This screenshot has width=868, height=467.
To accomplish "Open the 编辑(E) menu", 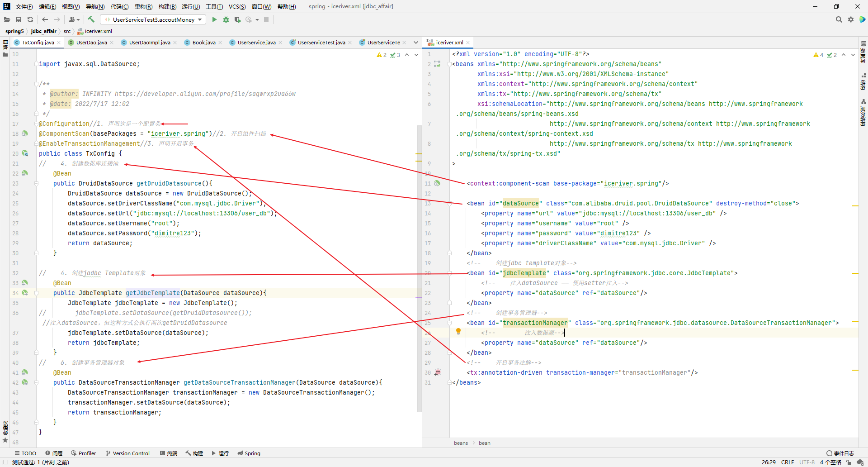I will [x=47, y=6].
